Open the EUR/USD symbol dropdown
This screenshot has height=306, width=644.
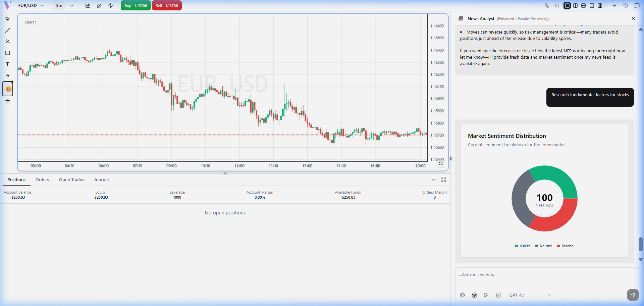tap(31, 6)
